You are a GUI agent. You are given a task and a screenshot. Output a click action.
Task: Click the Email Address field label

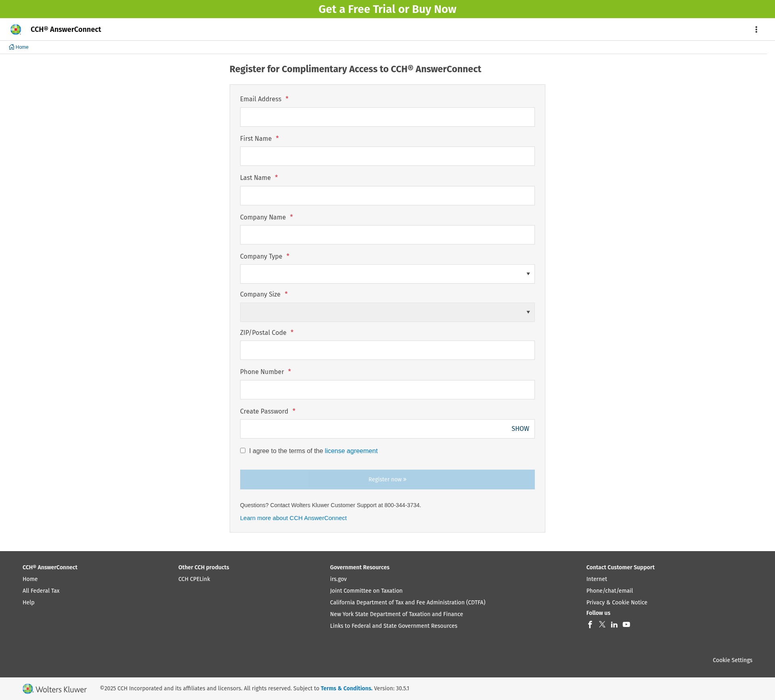tap(261, 99)
